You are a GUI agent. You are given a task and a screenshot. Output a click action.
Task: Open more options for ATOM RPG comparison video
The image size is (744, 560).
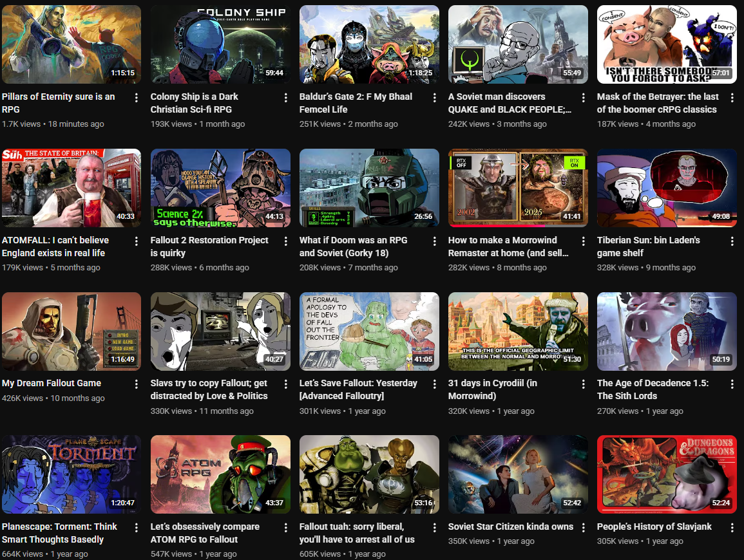click(x=285, y=527)
